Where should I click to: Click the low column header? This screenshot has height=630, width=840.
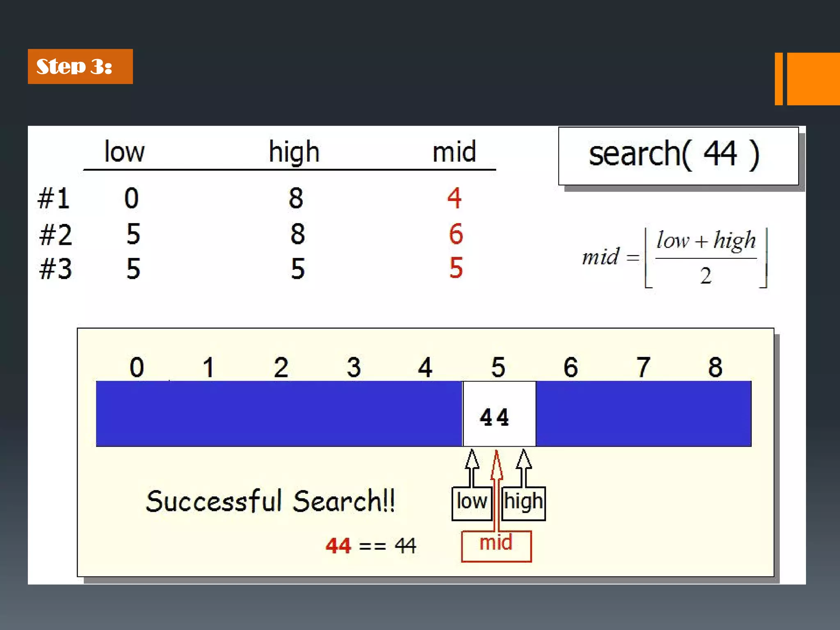point(124,152)
